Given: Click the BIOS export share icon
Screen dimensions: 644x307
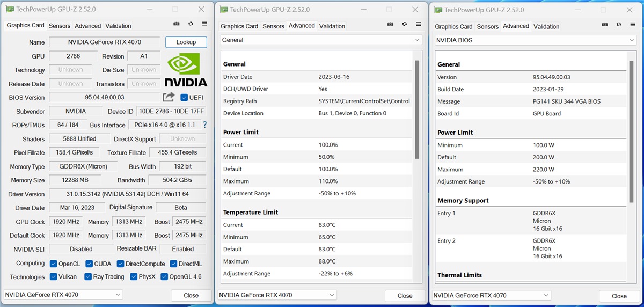Looking at the screenshot, I should coord(169,97).
